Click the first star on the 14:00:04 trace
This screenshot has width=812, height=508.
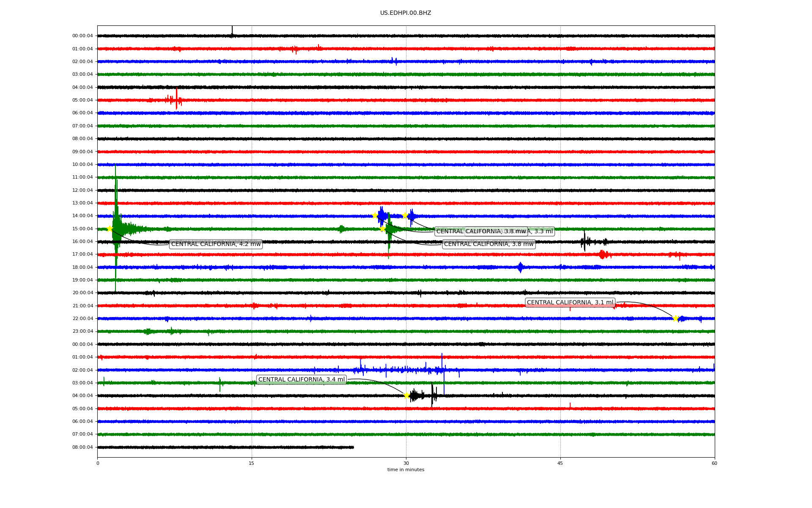[375, 215]
